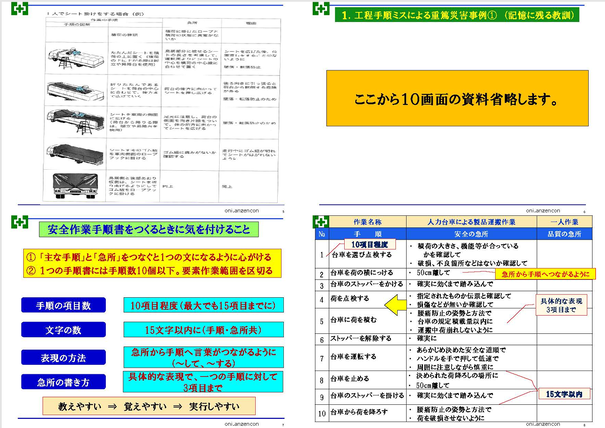Click the callout 具体的な表現 3項目まで

tap(561, 305)
